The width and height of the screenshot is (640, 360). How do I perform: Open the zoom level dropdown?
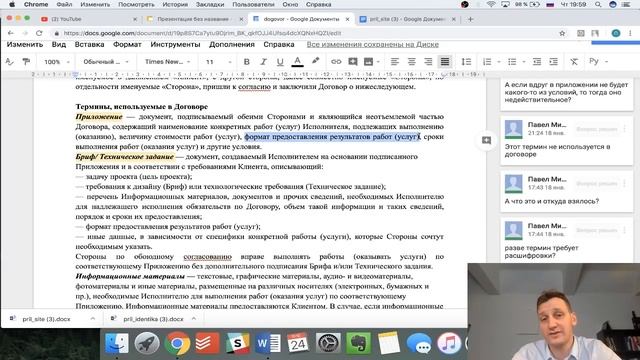(57, 62)
